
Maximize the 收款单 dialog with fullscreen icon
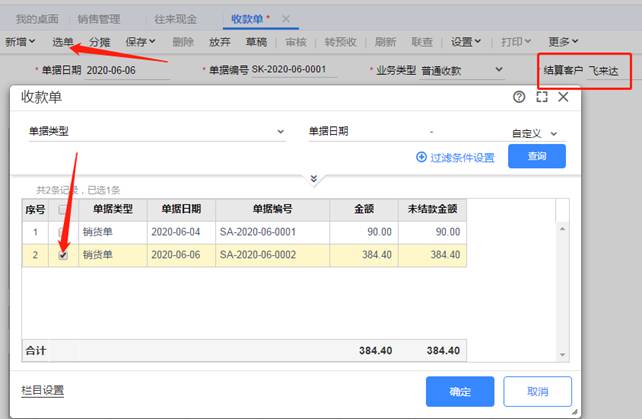click(542, 97)
